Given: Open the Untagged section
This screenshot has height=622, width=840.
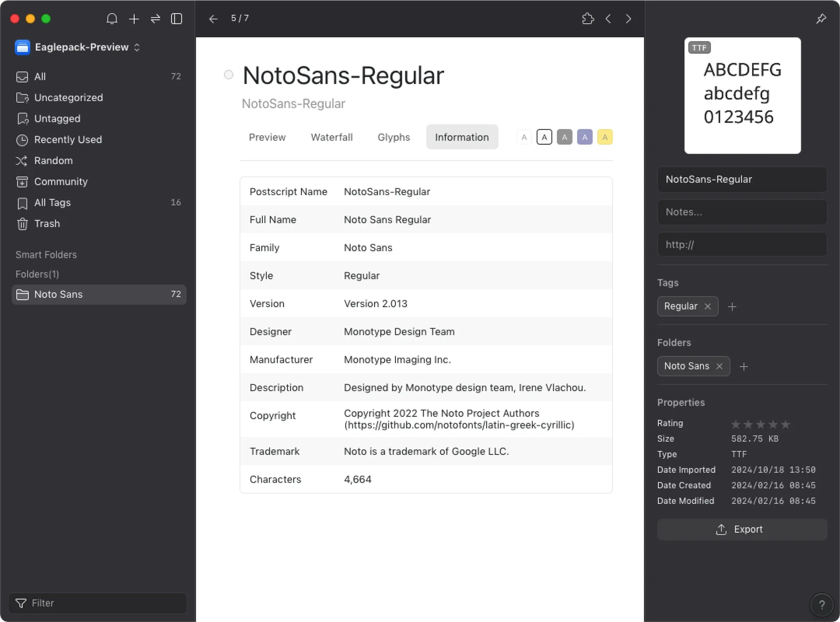Looking at the screenshot, I should (x=99, y=118).
